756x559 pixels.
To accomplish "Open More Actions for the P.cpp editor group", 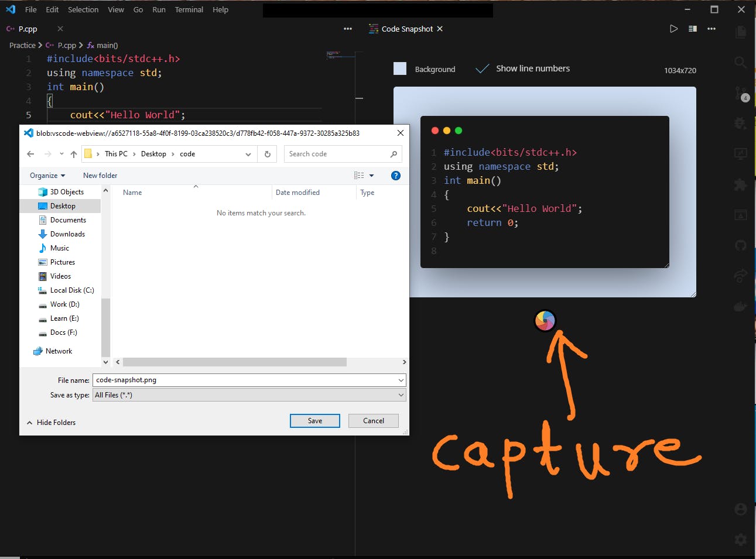I will tap(348, 29).
